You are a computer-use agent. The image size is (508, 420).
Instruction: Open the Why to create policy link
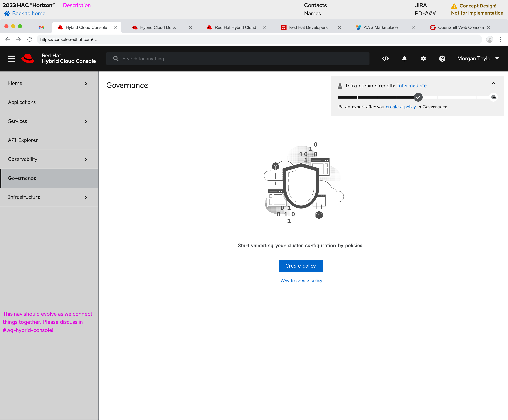tap(301, 281)
